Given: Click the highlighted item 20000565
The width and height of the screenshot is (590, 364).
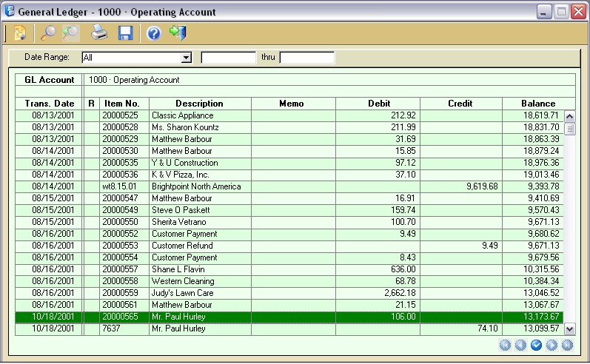Looking at the screenshot, I should [x=120, y=317].
